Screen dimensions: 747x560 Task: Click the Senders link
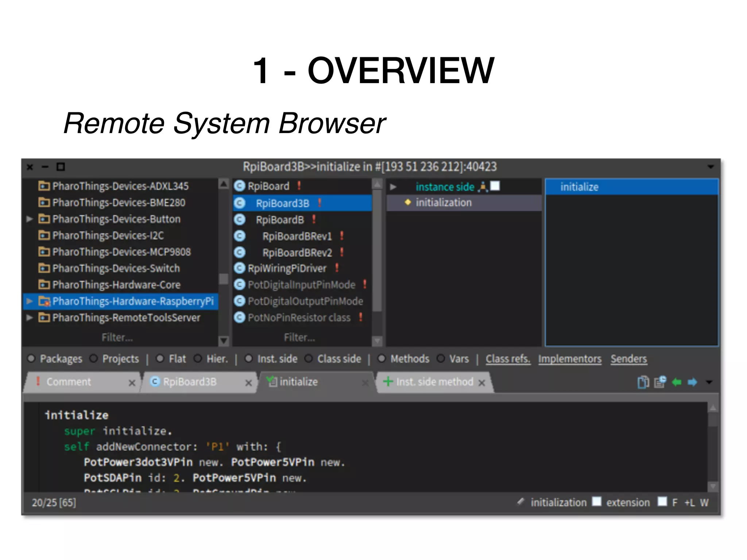pos(629,359)
